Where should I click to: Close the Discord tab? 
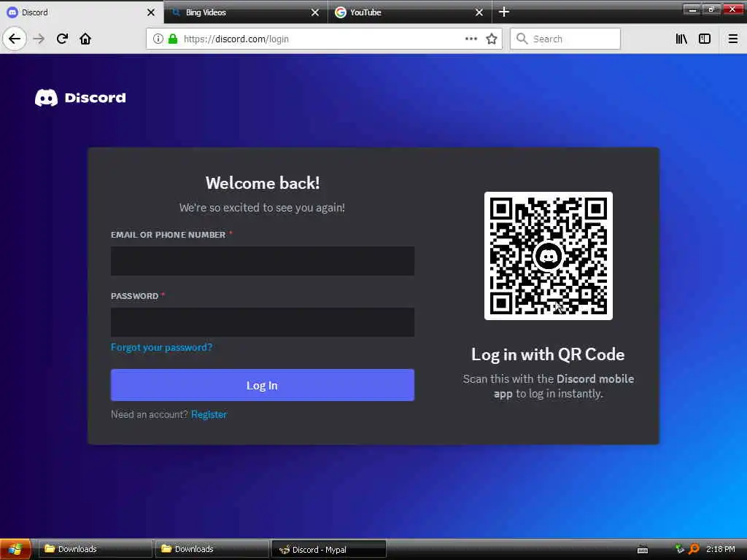(x=151, y=12)
